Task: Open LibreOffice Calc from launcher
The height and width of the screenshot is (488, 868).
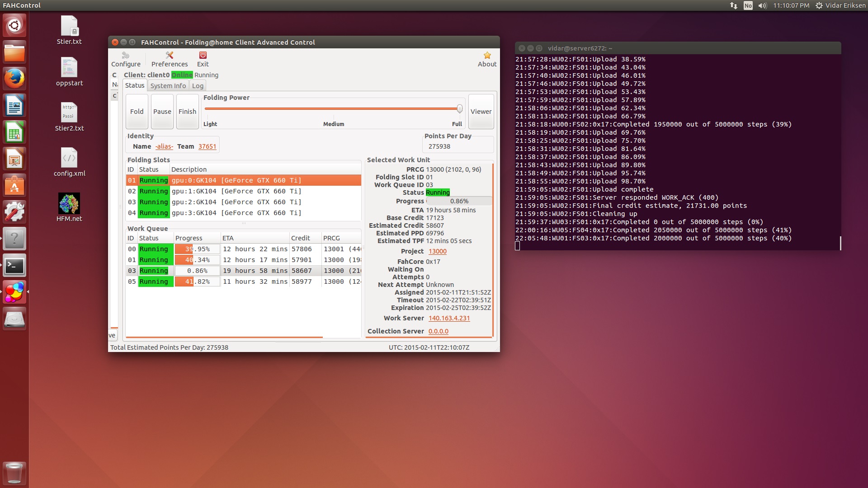Action: (14, 132)
